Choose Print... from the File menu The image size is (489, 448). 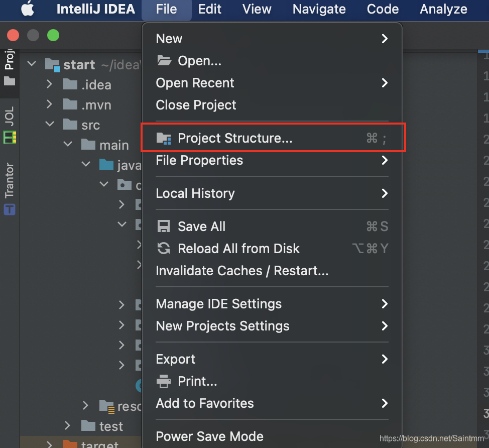(272, 381)
